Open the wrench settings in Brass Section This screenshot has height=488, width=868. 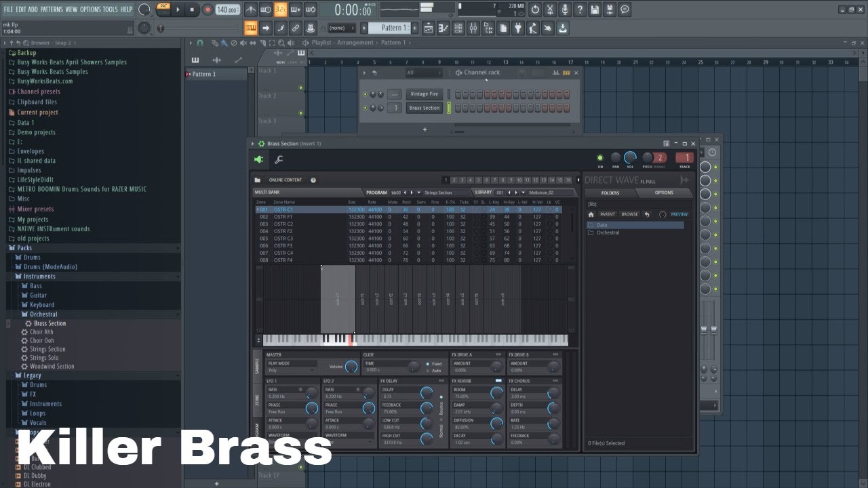click(278, 159)
